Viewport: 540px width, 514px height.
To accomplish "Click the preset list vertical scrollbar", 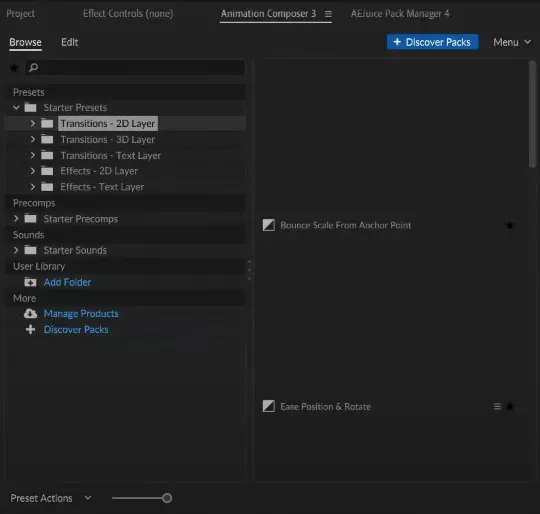I will tap(532, 114).
